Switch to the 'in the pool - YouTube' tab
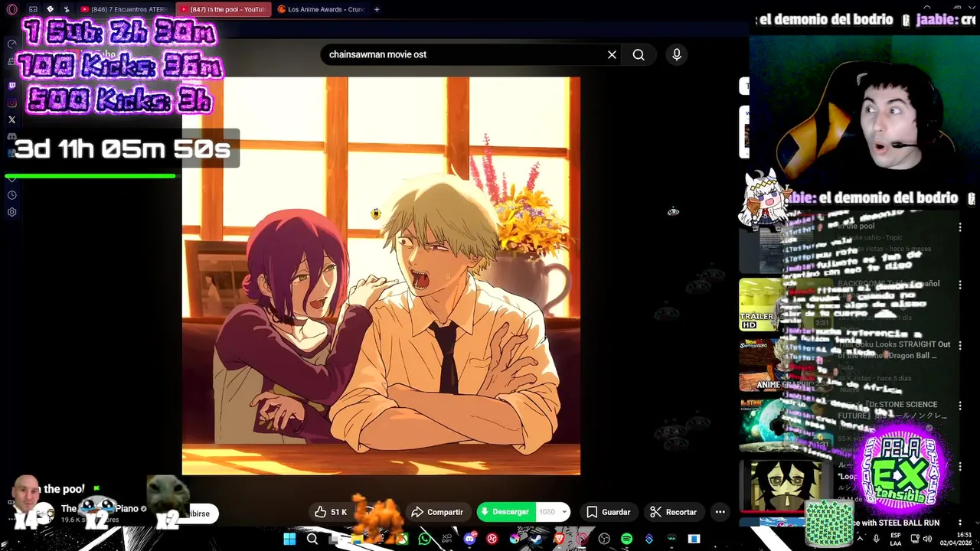980x551 pixels. (223, 9)
